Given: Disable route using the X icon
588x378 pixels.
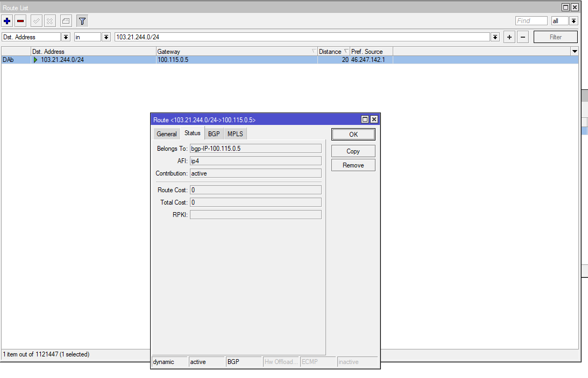Looking at the screenshot, I should [50, 21].
